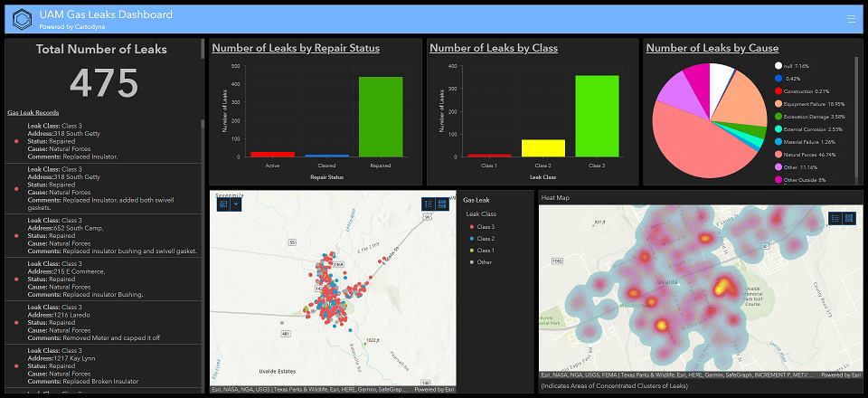Expand the selection tool dropdown arrow on leak map
The height and width of the screenshot is (398, 868).
236,204
